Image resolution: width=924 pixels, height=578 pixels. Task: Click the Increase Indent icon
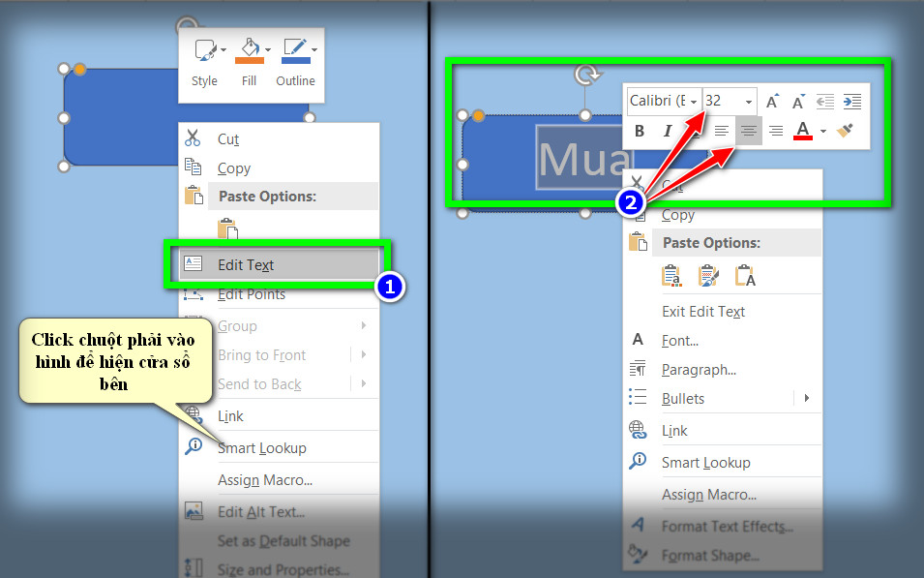(852, 102)
